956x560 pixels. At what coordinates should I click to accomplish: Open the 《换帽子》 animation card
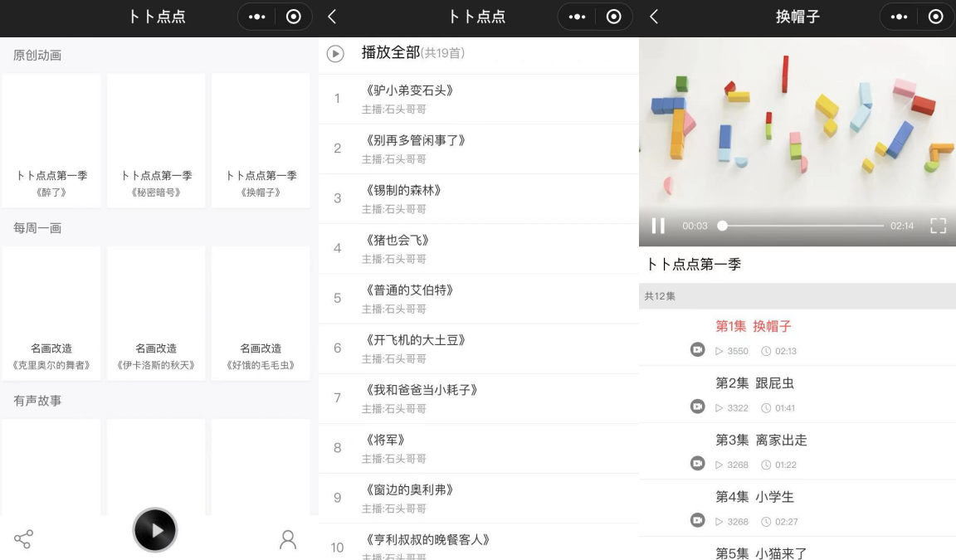[x=261, y=141]
